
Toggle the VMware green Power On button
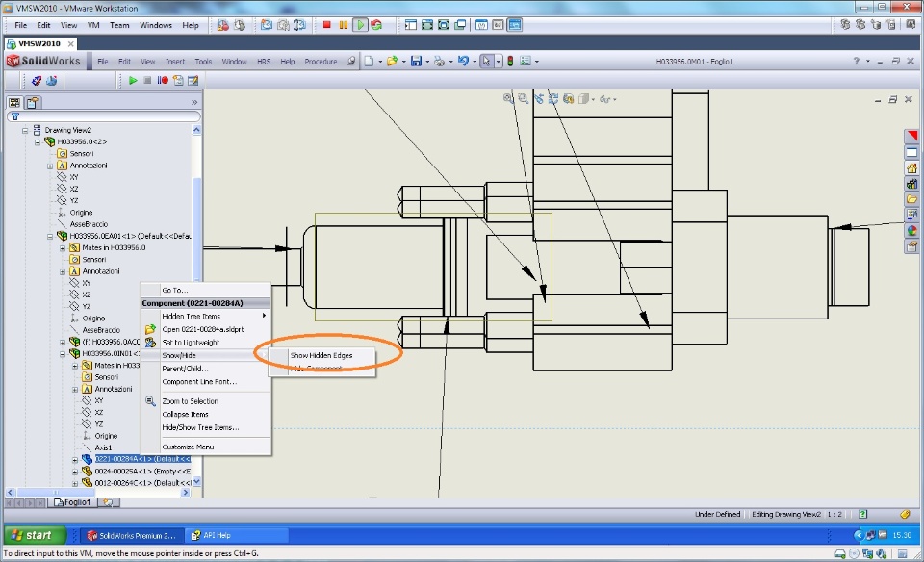tap(359, 25)
